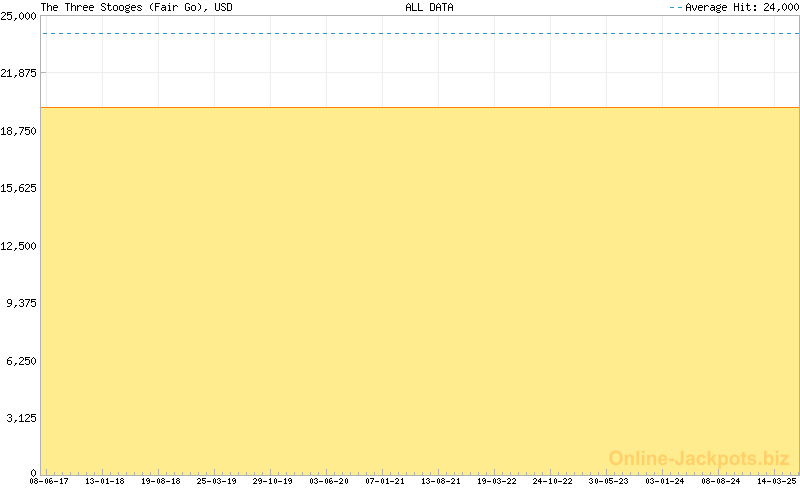The width and height of the screenshot is (800, 490).
Task: Click the 14-03-25 date marker
Action: pyautogui.click(x=775, y=481)
